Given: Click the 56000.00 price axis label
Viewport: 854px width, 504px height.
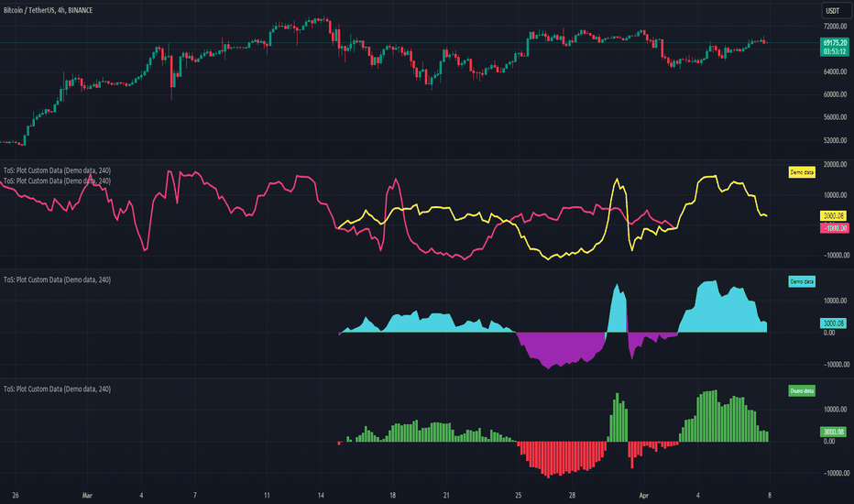Looking at the screenshot, I should tap(835, 117).
